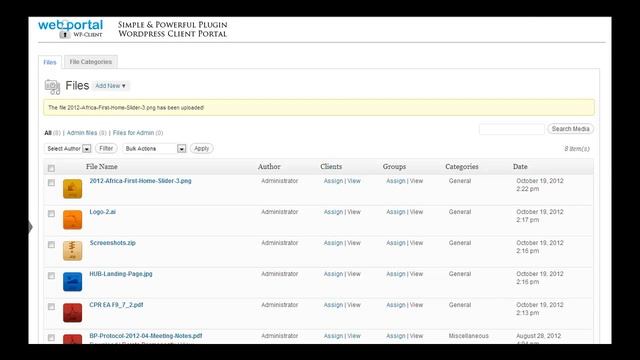Click the Search Media button
Image resolution: width=640 pixels, height=360 pixels.
coord(571,129)
